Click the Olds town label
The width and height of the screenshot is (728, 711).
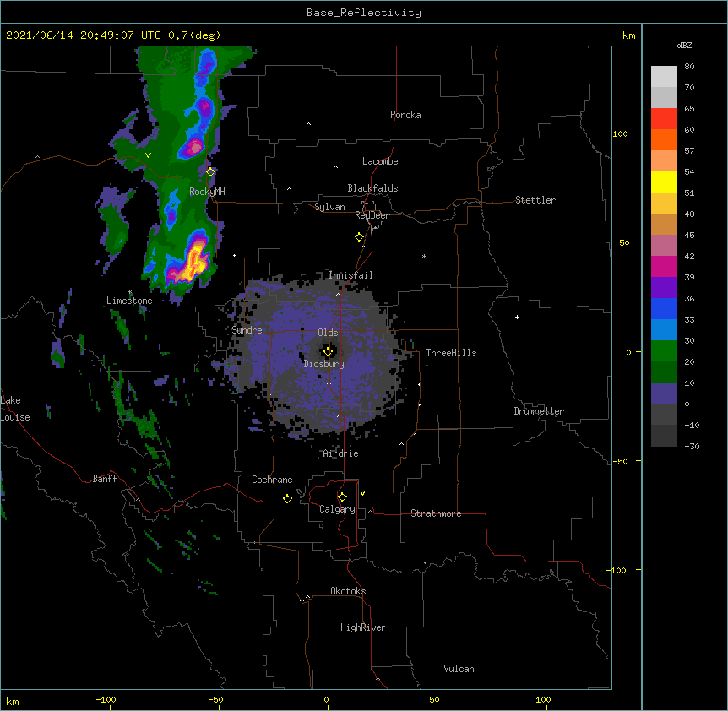click(328, 333)
